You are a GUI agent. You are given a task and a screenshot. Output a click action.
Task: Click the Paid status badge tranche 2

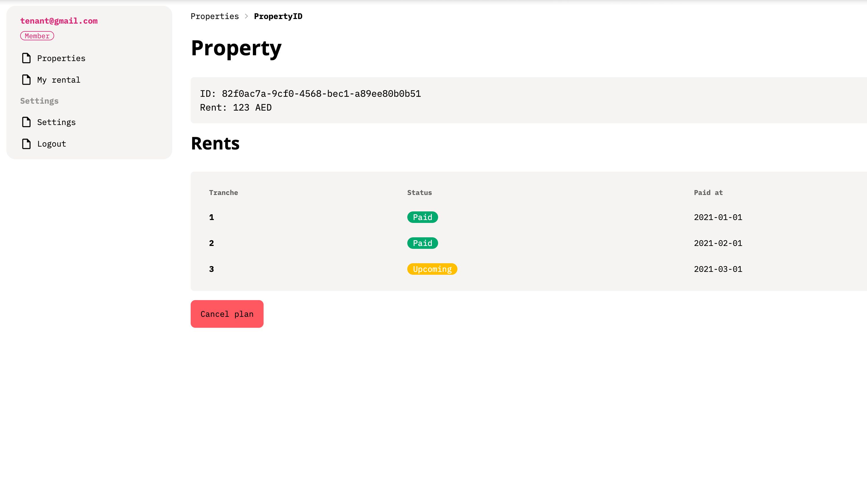coord(422,243)
